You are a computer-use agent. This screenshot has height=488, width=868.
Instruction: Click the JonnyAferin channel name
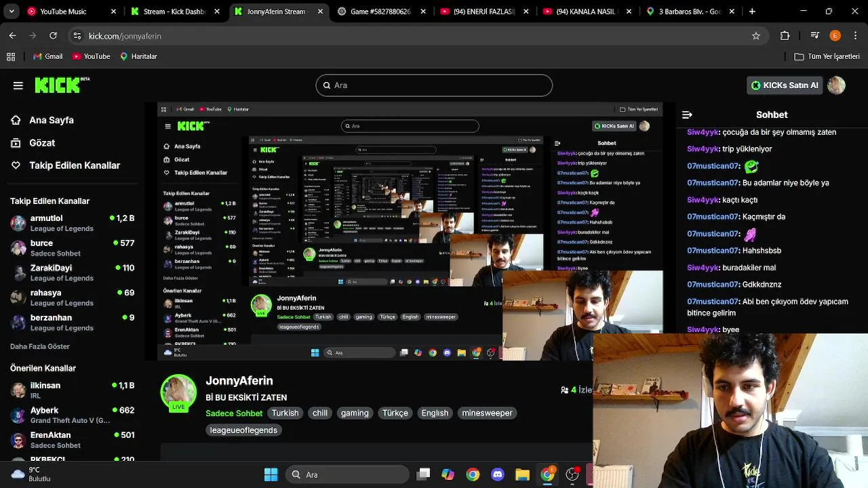(x=239, y=381)
